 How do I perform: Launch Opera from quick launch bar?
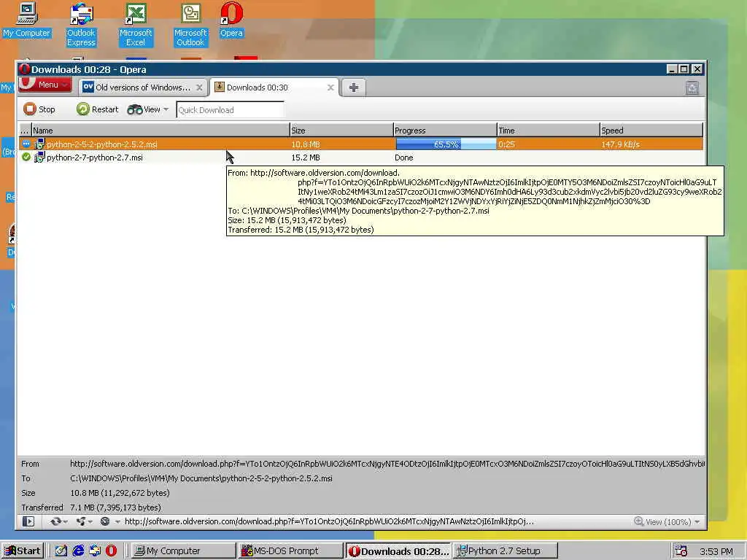click(x=111, y=551)
